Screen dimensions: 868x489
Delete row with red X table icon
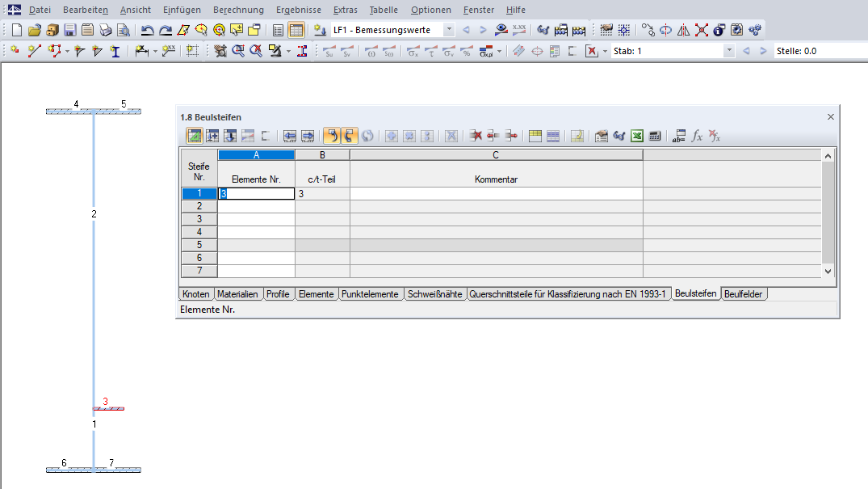[x=475, y=136]
